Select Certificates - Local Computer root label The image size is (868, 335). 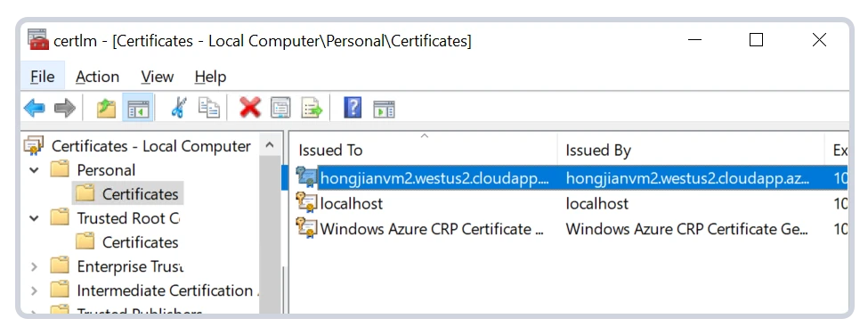(x=151, y=146)
